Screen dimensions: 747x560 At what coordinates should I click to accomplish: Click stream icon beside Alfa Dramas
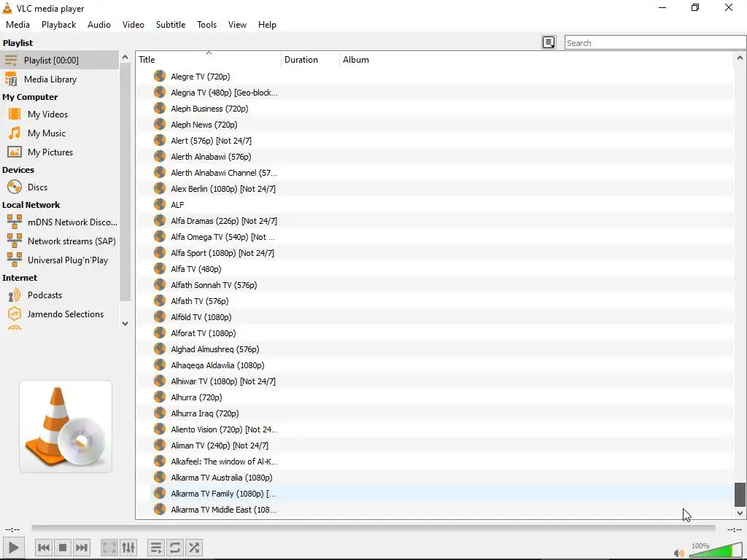point(160,220)
